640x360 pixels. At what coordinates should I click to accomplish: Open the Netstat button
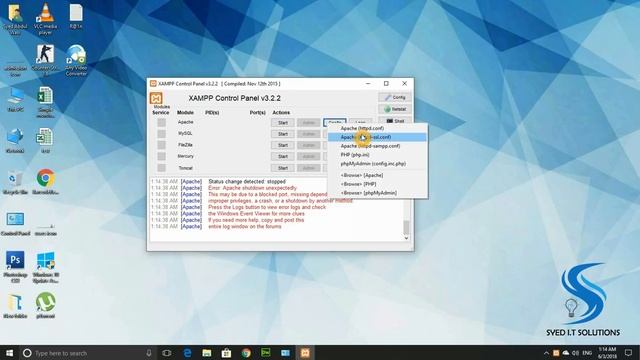395,109
